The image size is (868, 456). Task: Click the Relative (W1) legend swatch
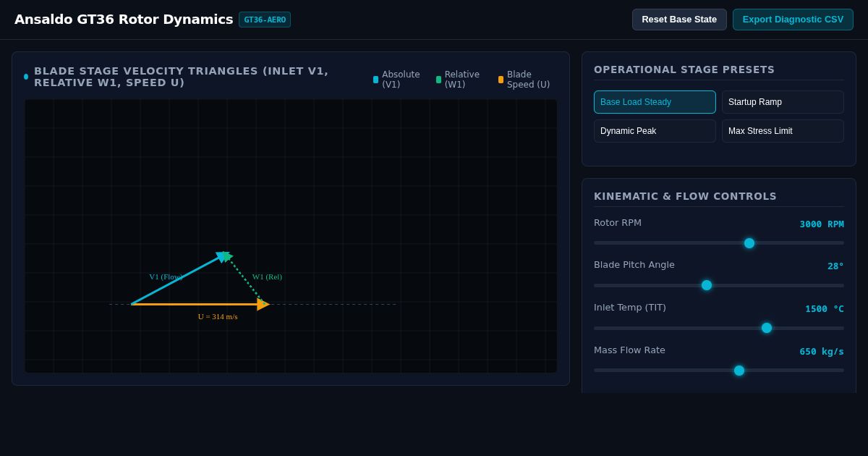tap(438, 80)
